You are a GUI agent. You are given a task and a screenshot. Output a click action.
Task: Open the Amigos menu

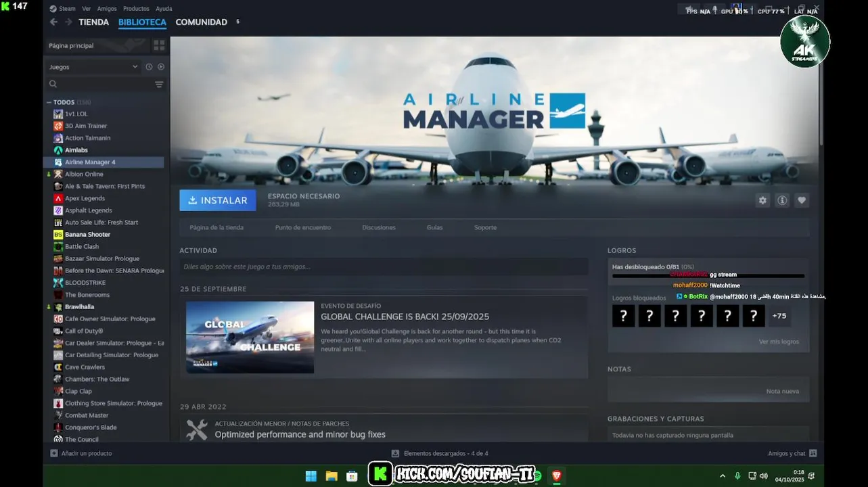tap(107, 9)
